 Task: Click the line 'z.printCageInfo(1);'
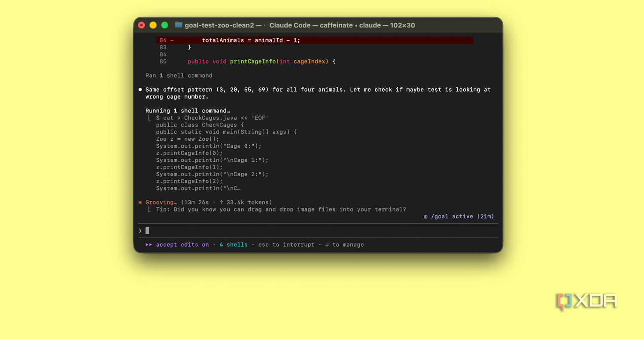[189, 167]
